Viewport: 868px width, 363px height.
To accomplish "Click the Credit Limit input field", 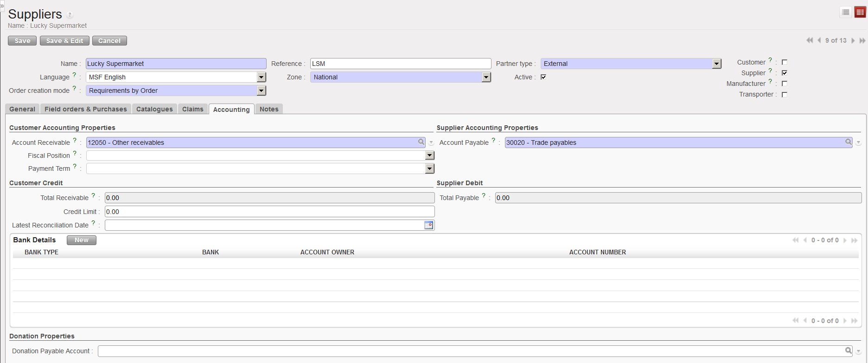I will click(269, 212).
